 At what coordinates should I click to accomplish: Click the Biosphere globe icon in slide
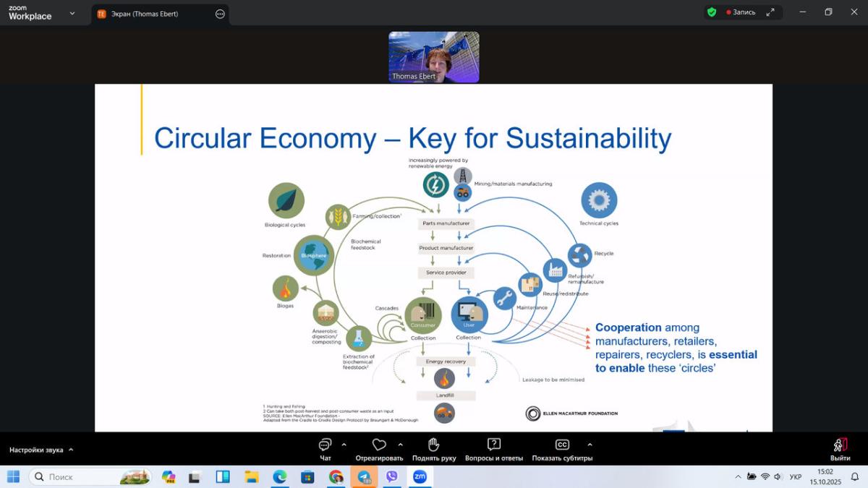(314, 256)
